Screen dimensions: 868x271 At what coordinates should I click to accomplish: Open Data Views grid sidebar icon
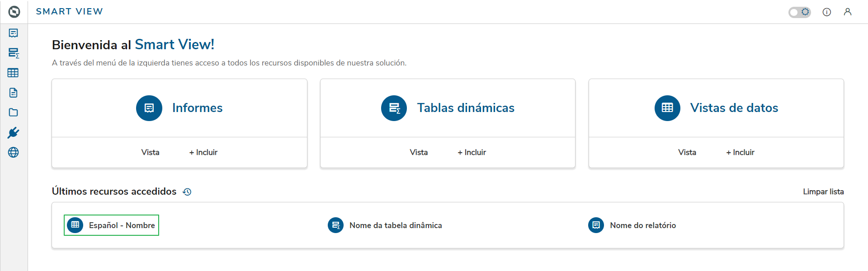14,73
